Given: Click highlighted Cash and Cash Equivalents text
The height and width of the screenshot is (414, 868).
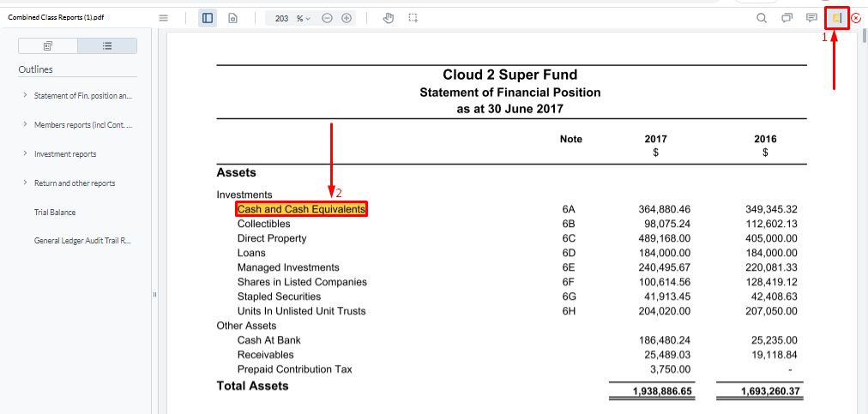Looking at the screenshot, I should [302, 209].
